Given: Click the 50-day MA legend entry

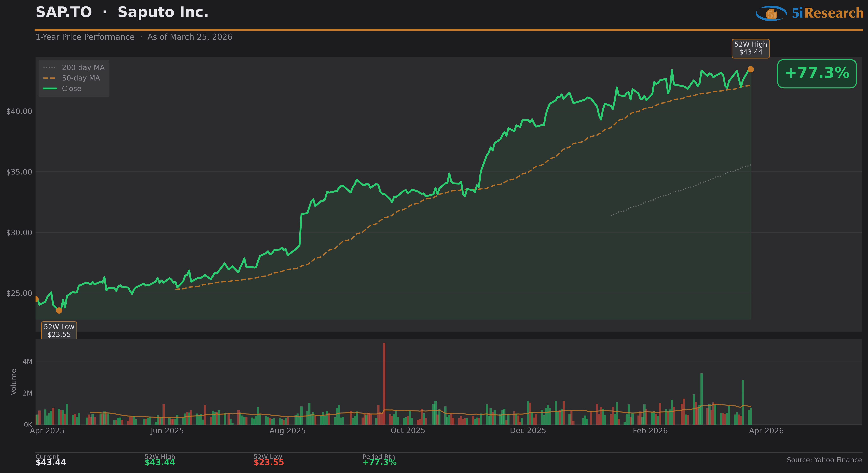Looking at the screenshot, I should pyautogui.click(x=81, y=78).
